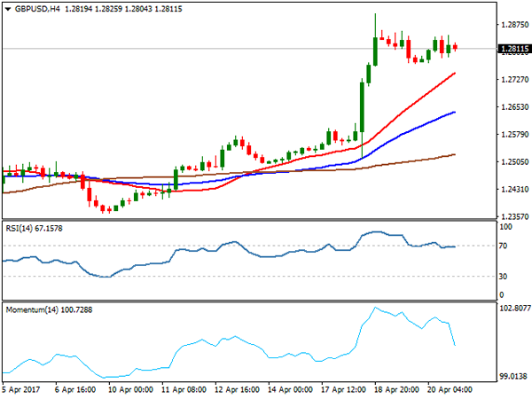Click the 18 Apr 20:00 time label
532x399 pixels.
396,389
